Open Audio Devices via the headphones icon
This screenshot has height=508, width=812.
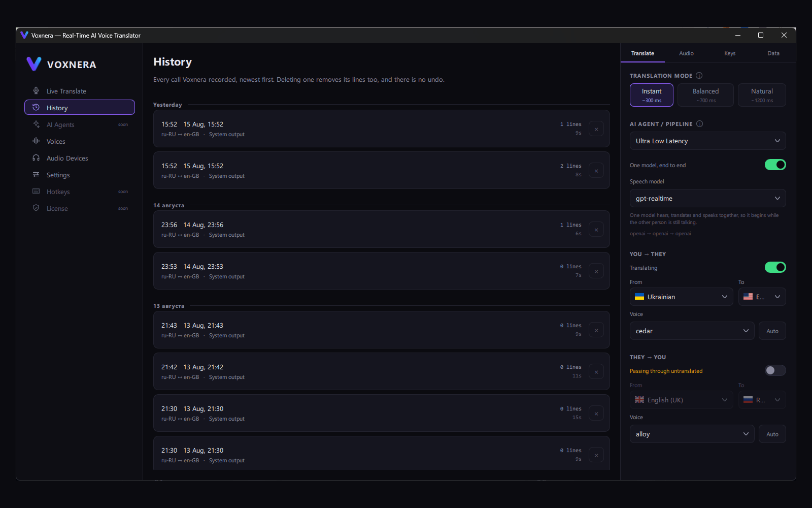tap(36, 158)
